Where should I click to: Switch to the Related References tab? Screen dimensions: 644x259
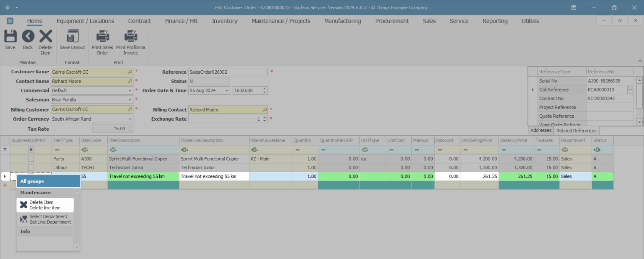pos(576,131)
